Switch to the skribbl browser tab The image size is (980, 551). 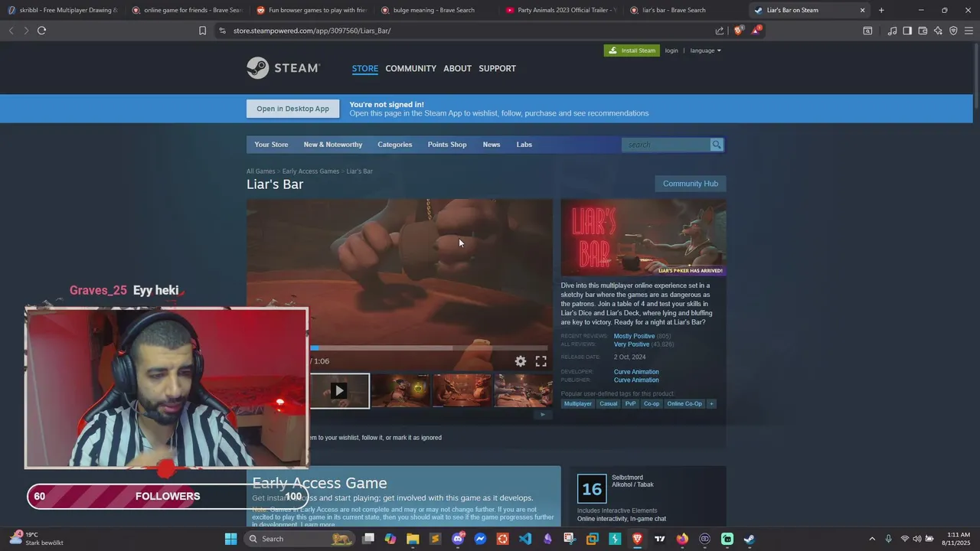(62, 10)
